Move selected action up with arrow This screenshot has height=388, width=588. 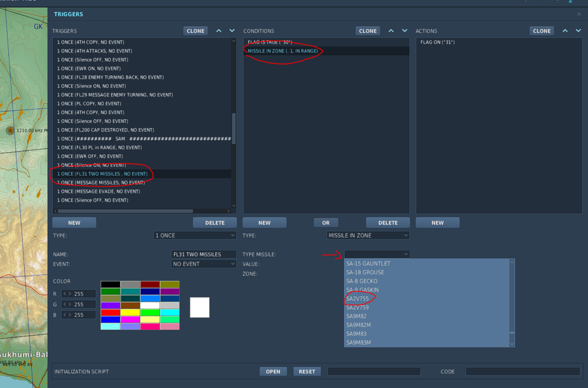(x=564, y=31)
